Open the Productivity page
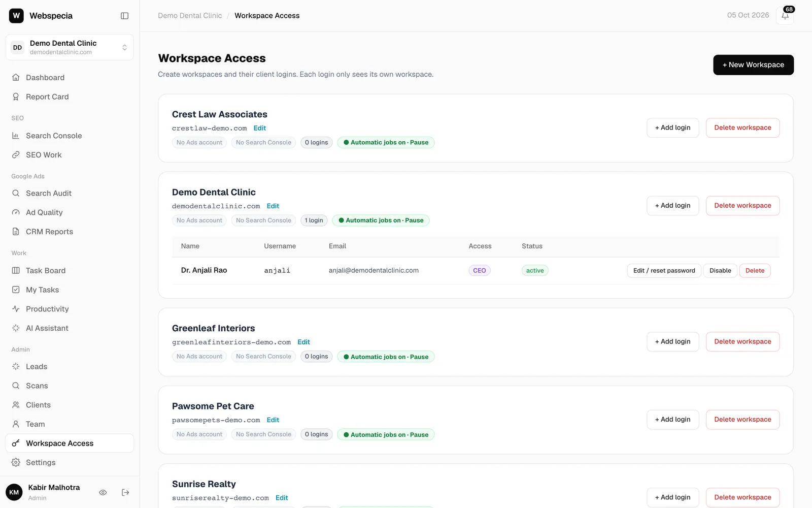The image size is (812, 508). pos(70,309)
